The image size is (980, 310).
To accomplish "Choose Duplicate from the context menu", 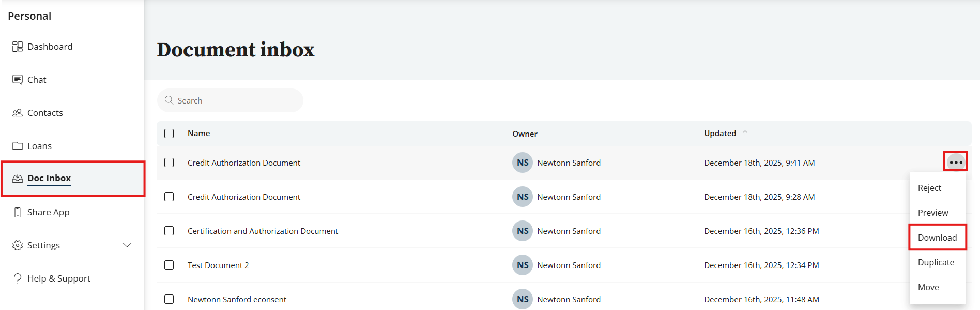I will pos(936,262).
